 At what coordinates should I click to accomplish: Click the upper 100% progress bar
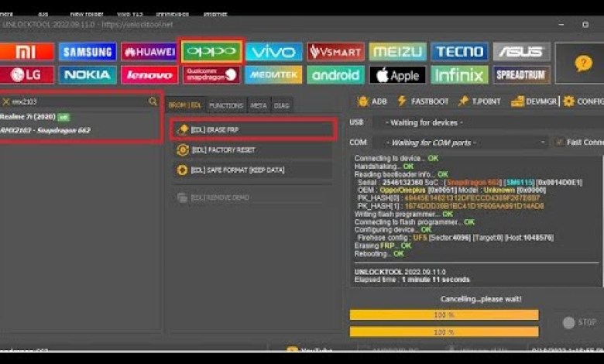tap(444, 314)
